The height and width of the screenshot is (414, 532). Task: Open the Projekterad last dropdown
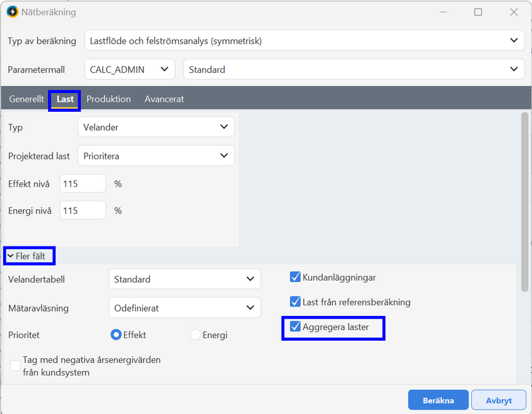pyautogui.click(x=156, y=155)
